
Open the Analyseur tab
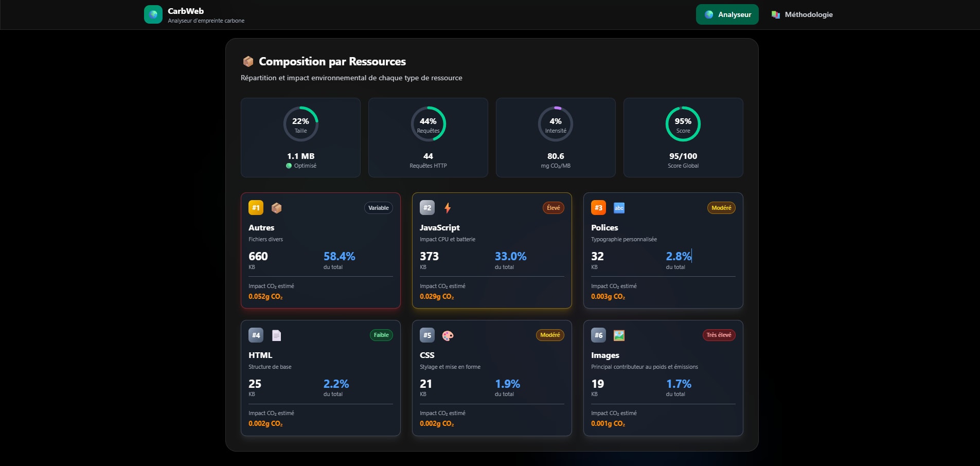coord(727,14)
